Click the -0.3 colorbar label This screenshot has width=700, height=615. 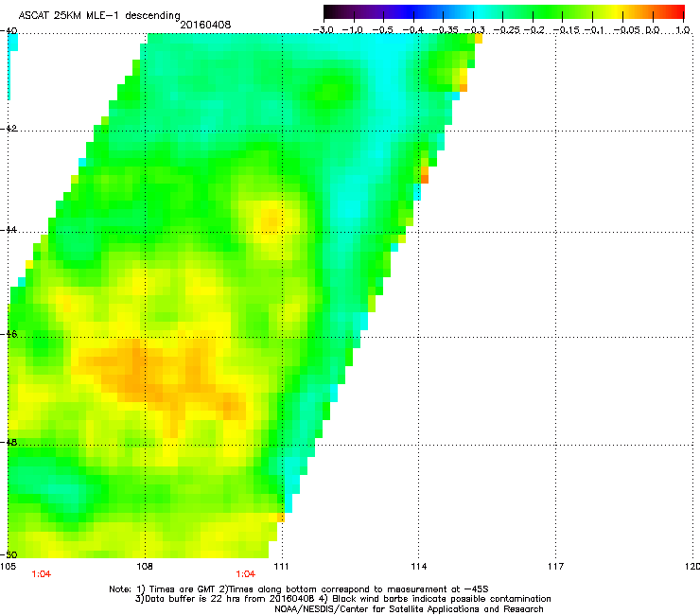coord(474,30)
